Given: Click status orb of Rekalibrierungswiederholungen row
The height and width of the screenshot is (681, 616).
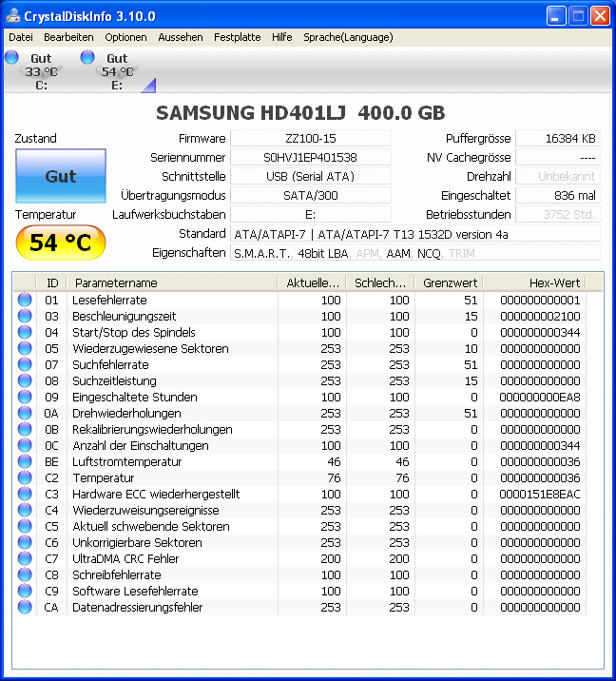Looking at the screenshot, I should 25,429.
